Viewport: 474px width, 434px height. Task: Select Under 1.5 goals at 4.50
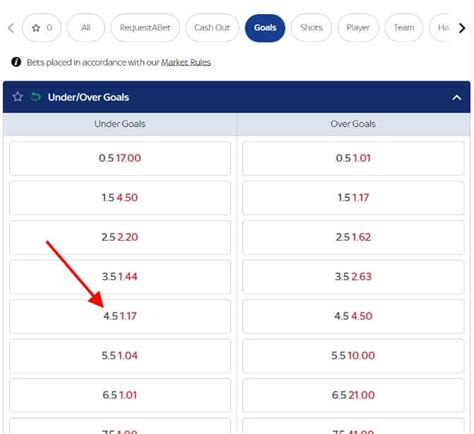tap(120, 198)
